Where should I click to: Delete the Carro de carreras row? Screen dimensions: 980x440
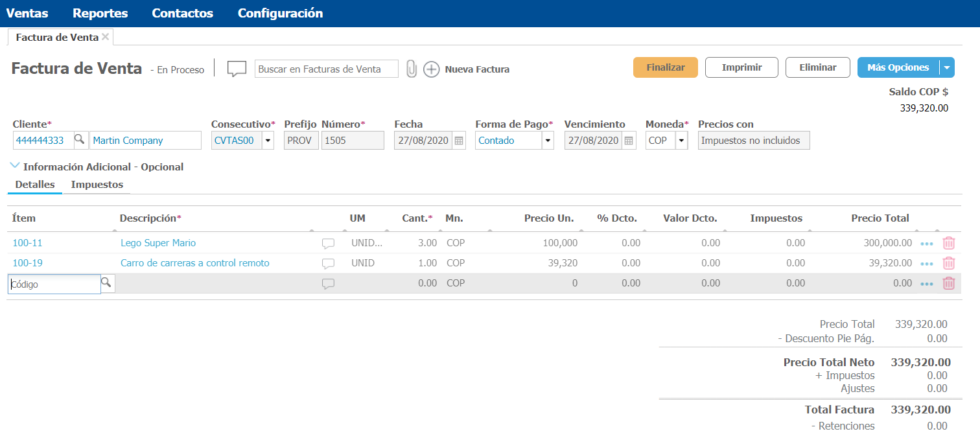[948, 263]
